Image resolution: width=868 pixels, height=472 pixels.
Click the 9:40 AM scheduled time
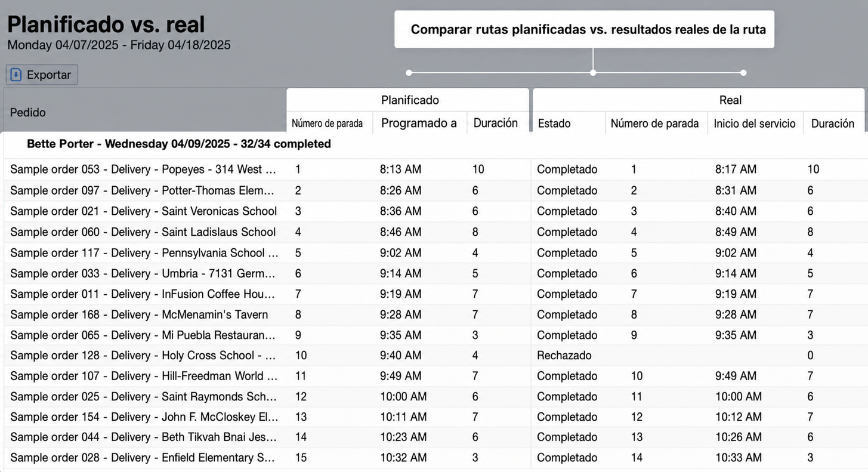coord(401,356)
